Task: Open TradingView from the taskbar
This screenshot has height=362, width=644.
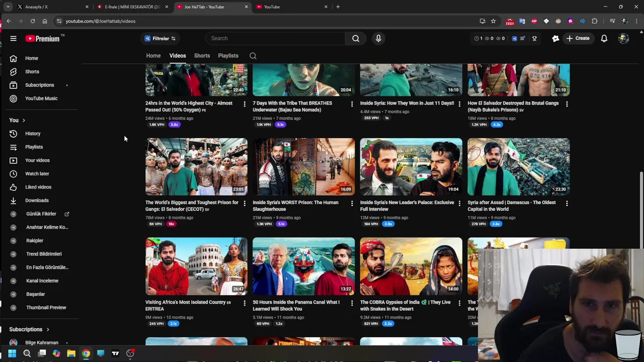Action: [x=115, y=353]
